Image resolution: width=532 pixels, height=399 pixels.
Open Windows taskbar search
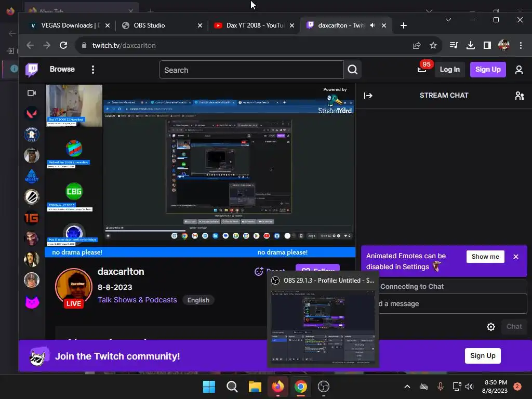point(232,386)
